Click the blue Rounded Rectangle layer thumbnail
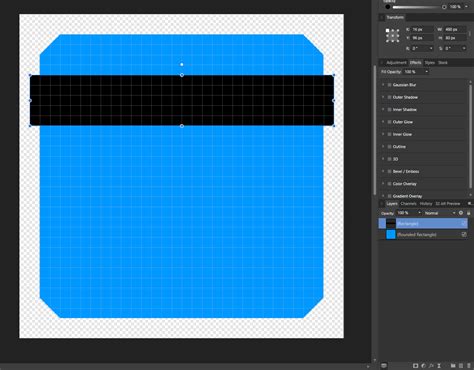This screenshot has height=370, width=474. pos(391,235)
